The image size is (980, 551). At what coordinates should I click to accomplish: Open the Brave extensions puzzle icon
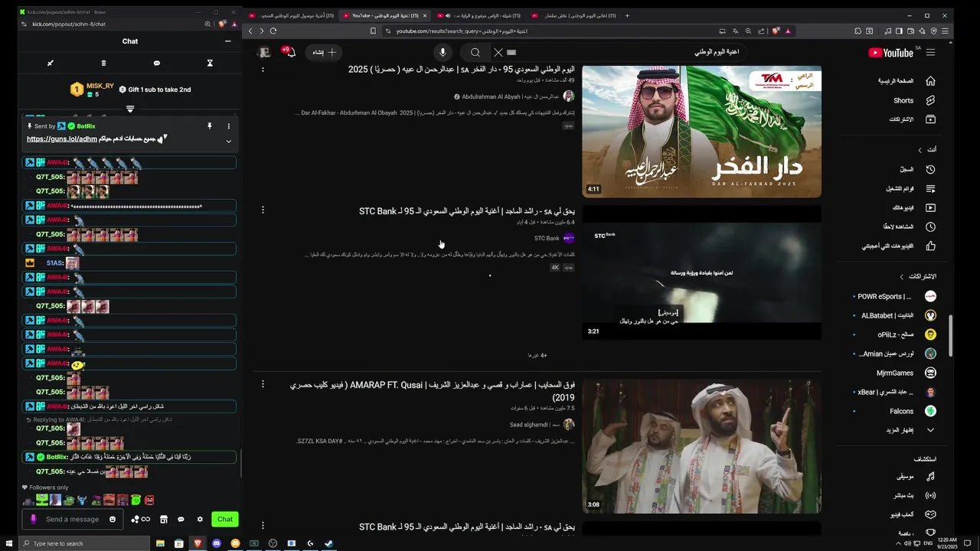[857, 31]
